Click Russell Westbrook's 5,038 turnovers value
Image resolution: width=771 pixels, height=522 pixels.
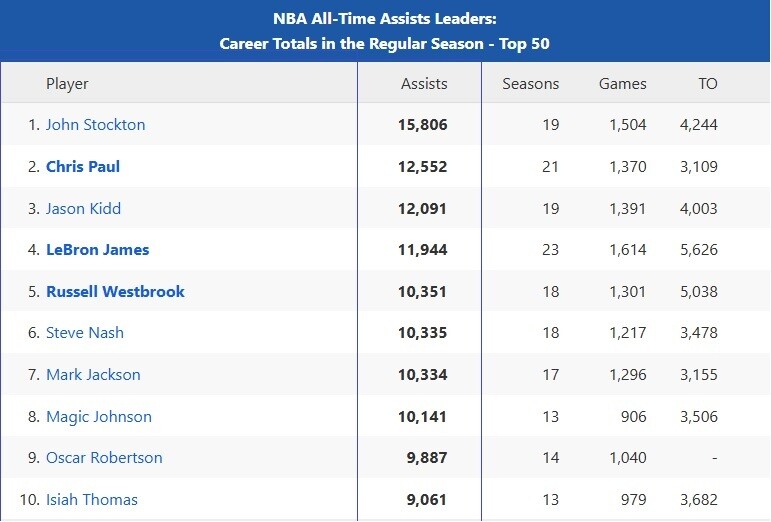tap(698, 292)
